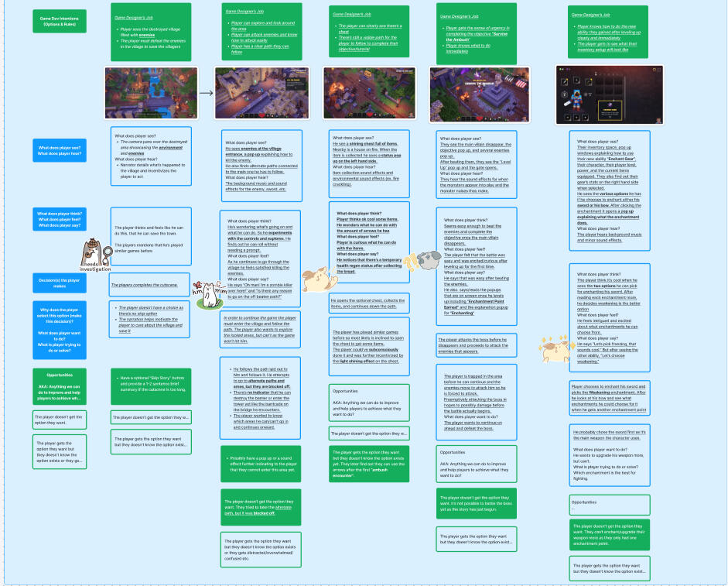Click the heart above the hm-mm cat sticker

(197, 284)
